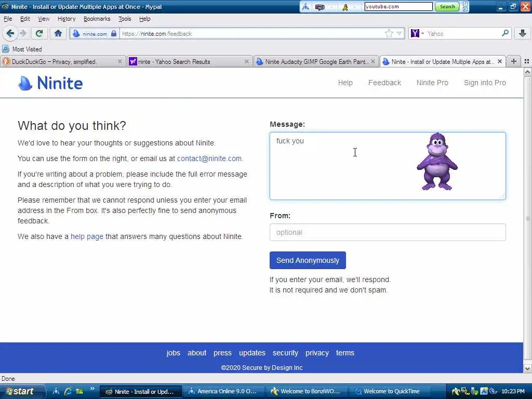Viewport: 532px width, 399px height.
Task: Click the system tray clock 10:23 PM
Action: tap(513, 391)
